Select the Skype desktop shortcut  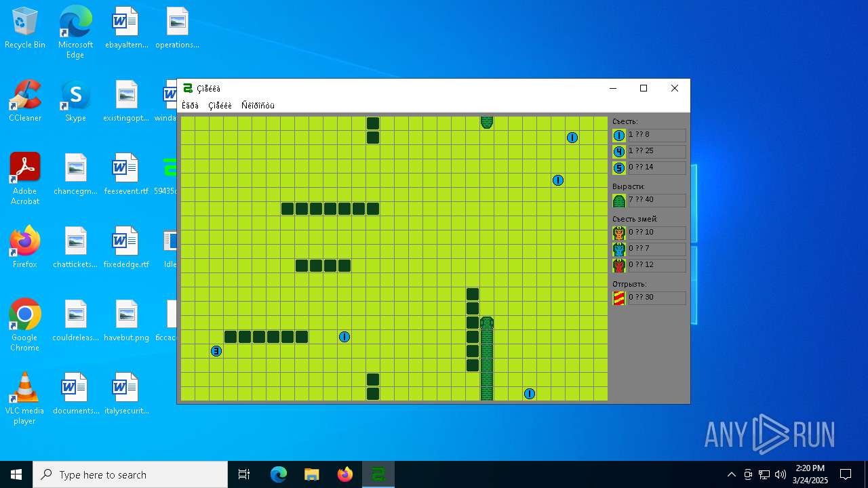click(75, 101)
